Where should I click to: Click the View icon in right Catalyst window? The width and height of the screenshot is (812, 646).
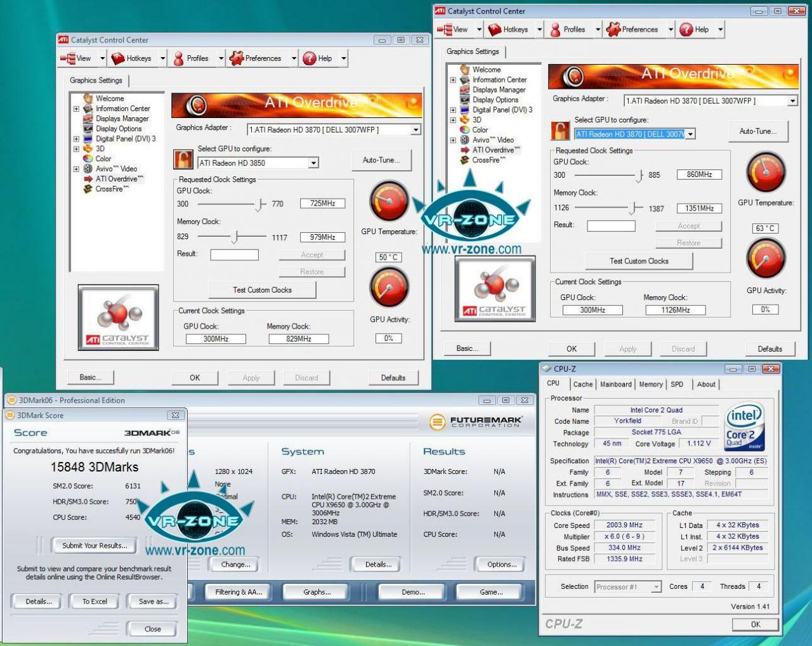coord(444,30)
